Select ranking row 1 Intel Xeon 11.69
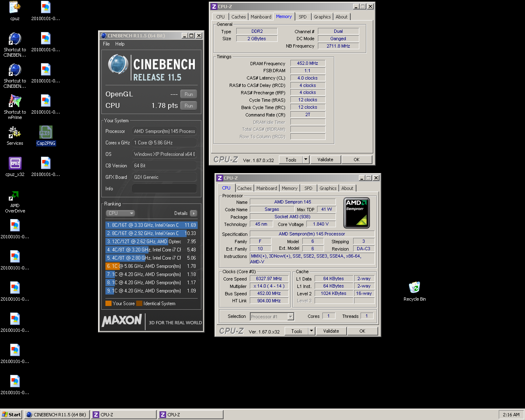The height and width of the screenshot is (420, 525). point(151,225)
